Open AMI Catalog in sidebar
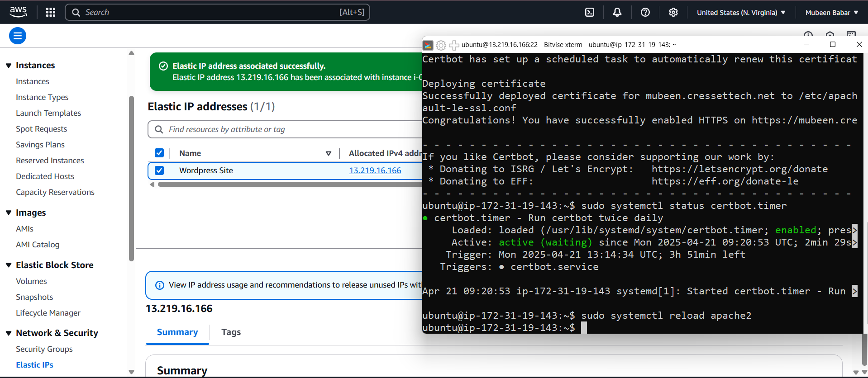Viewport: 868px width, 378px height. (38, 245)
